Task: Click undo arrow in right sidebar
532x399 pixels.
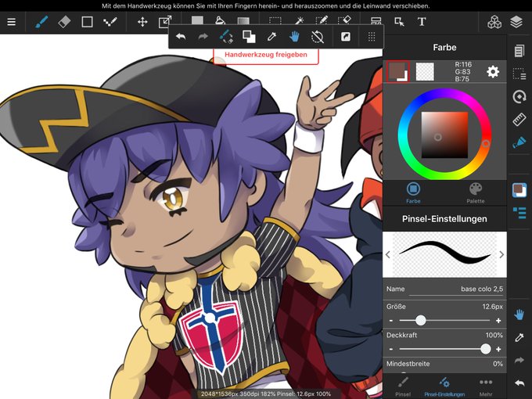Action: click(x=519, y=383)
